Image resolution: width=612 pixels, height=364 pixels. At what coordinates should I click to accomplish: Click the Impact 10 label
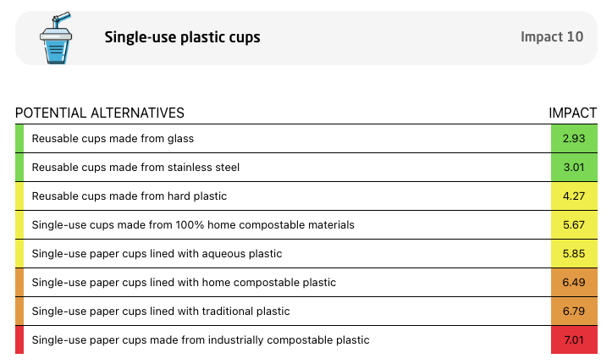pos(552,36)
